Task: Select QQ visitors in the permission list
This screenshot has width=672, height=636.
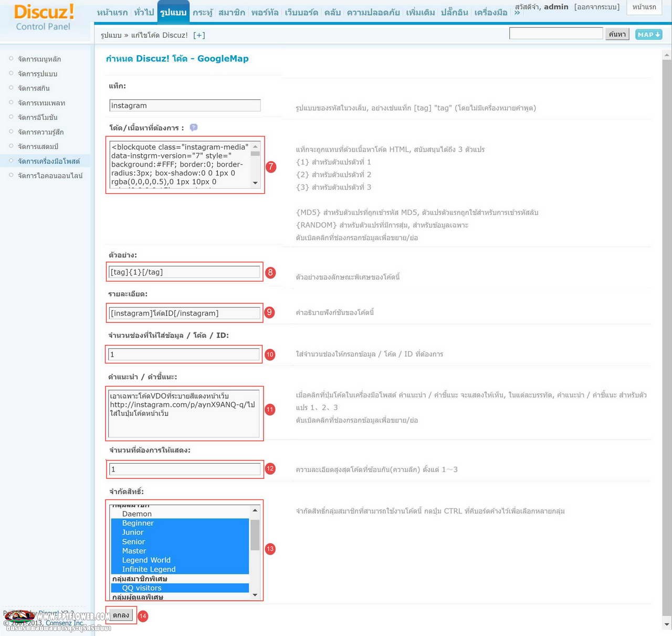Action: [142, 588]
